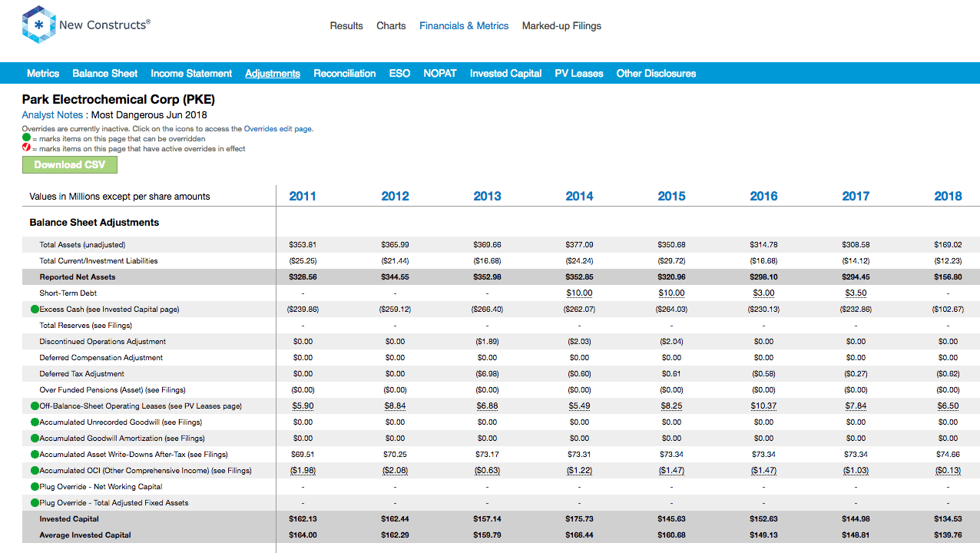Click the Park Electrochemical Corp (PKE) heading

(x=118, y=99)
